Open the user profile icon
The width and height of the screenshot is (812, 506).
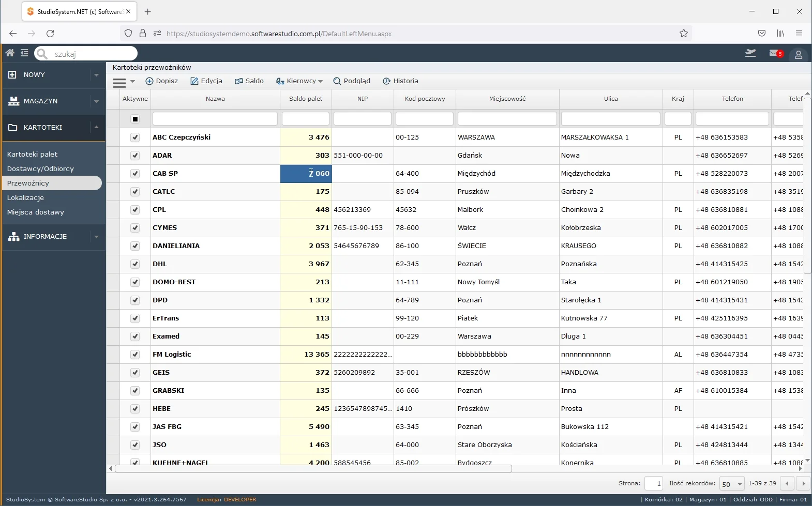click(798, 54)
